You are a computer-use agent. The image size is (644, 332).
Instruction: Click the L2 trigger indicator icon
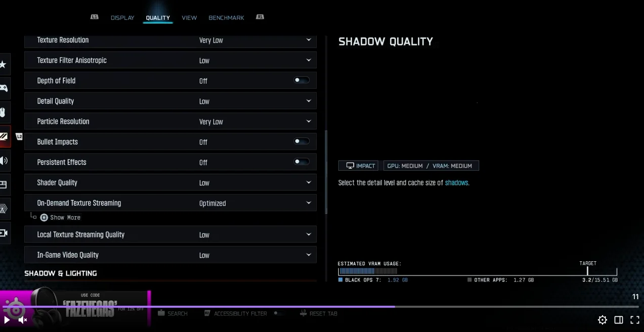[19, 136]
